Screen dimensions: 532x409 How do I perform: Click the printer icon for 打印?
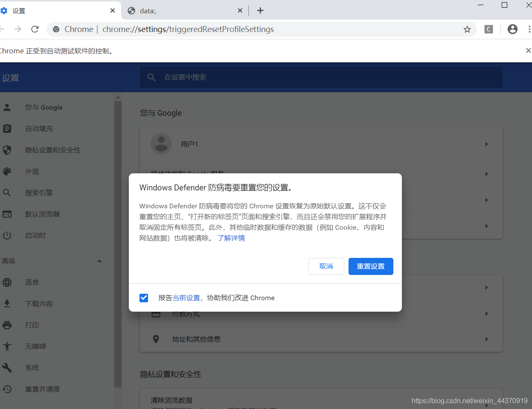point(7,325)
